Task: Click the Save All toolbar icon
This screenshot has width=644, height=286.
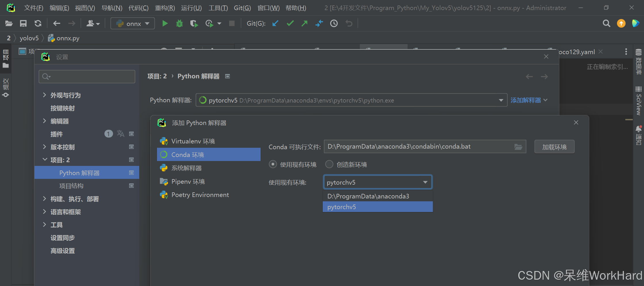Action: click(23, 23)
